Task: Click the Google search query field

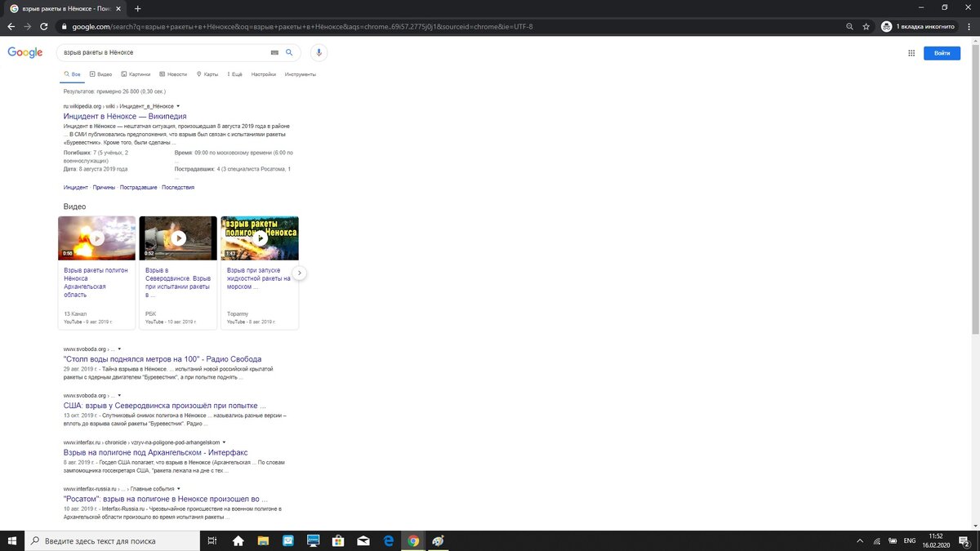Action: click(x=163, y=52)
